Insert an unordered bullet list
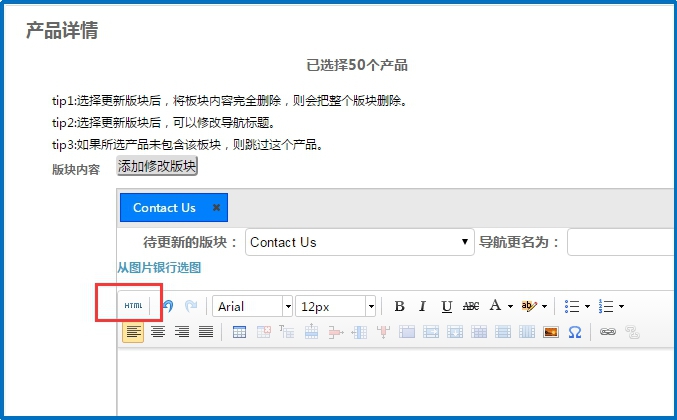This screenshot has width=677, height=420. pyautogui.click(x=572, y=306)
